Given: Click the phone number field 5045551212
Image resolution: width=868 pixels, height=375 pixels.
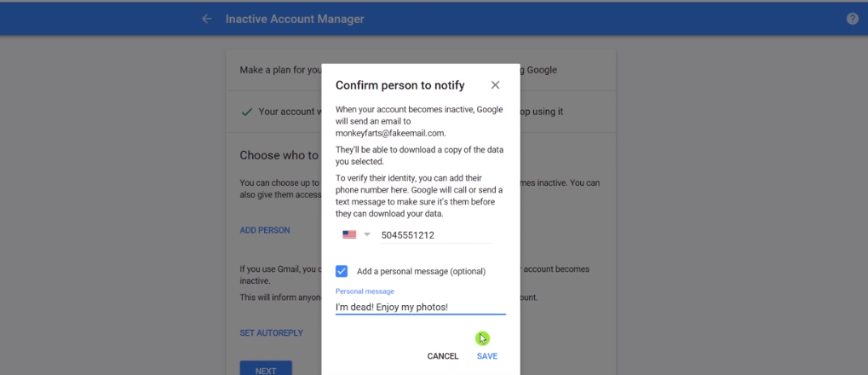Looking at the screenshot, I should (x=435, y=235).
